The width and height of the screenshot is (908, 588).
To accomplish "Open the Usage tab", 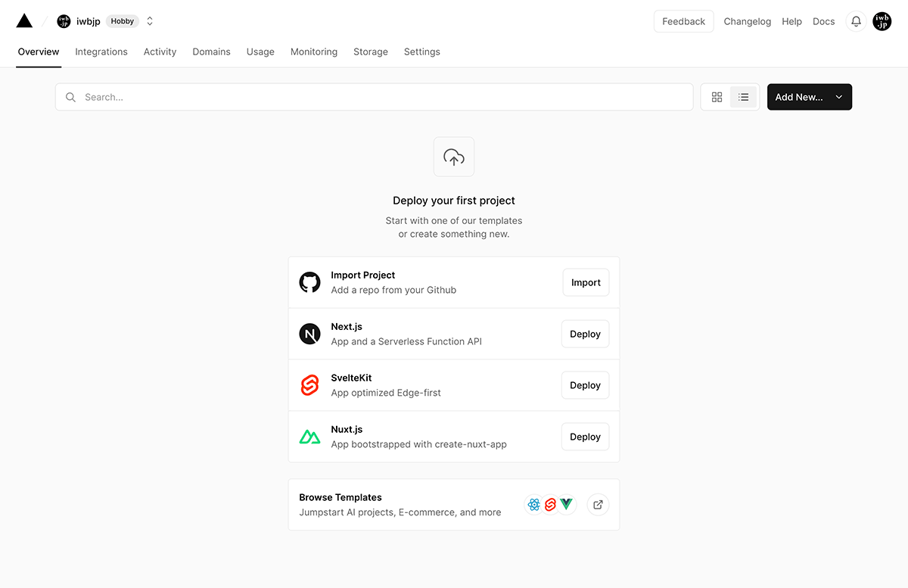I will click(260, 51).
